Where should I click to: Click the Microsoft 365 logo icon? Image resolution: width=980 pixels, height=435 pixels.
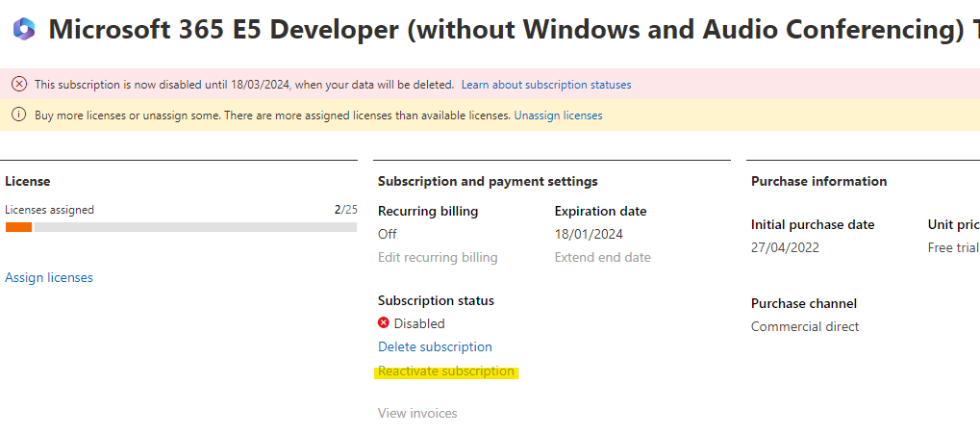(24, 30)
